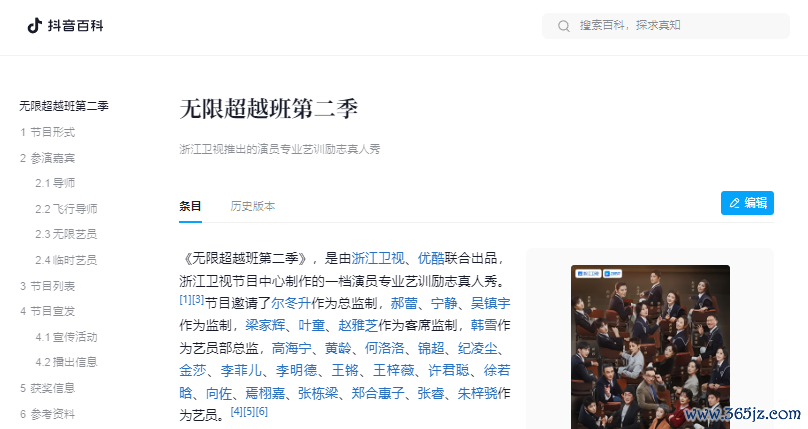Jump to the 3 节目列表 section
Image resolution: width=808 pixels, height=429 pixels.
47,286
